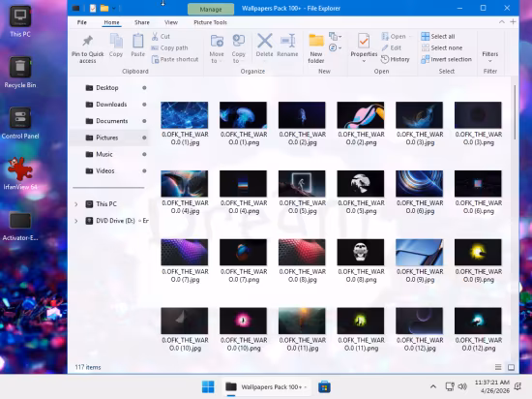532x399 pixels.
Task: Switch to the View ribbon tab
Action: (x=170, y=22)
